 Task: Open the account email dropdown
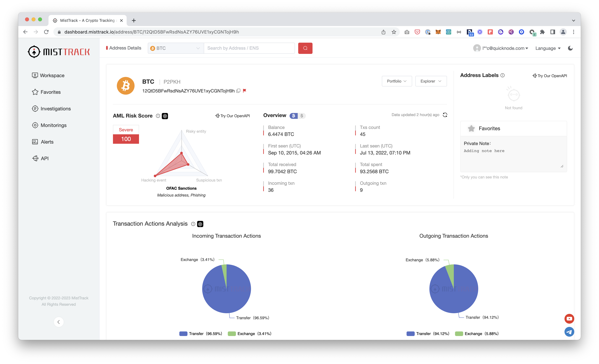tap(501, 48)
